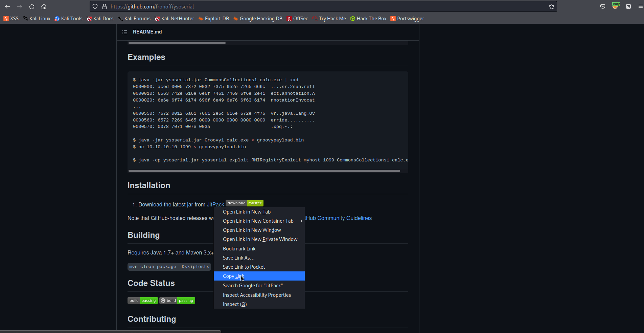The width and height of the screenshot is (644, 333).
Task: Click the mvn clean package -DskipTests snippet
Action: click(169, 267)
